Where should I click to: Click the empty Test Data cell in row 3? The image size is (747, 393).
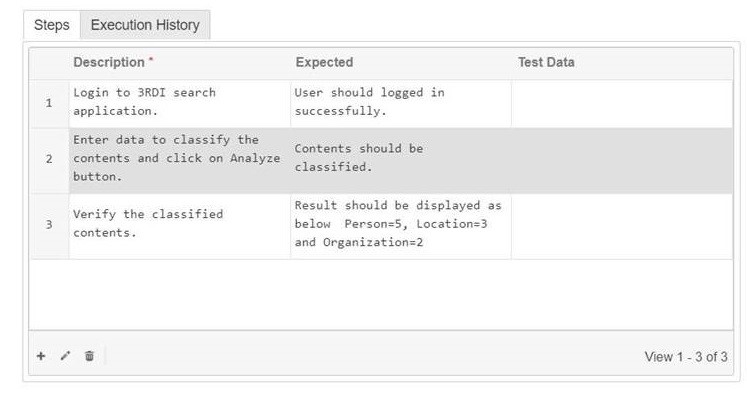pos(623,225)
